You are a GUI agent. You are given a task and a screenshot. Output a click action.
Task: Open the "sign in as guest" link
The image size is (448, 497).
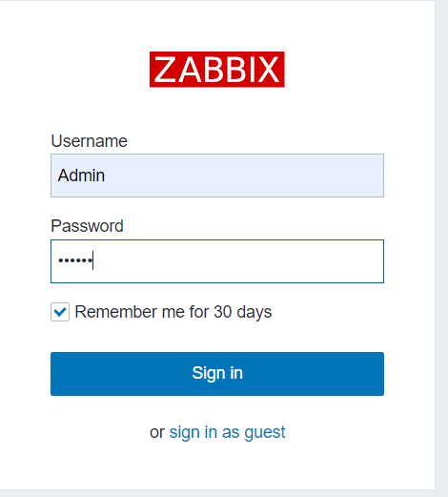pyautogui.click(x=227, y=432)
